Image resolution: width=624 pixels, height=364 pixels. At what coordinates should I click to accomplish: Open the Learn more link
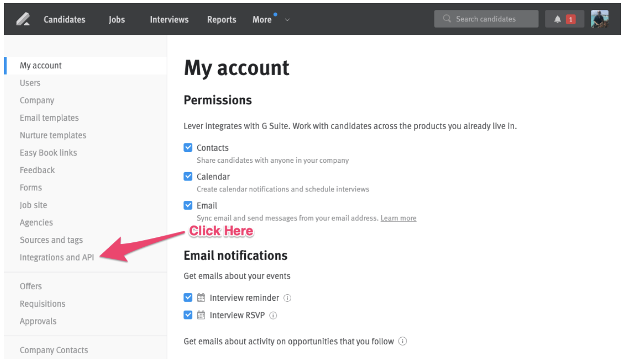(x=398, y=218)
